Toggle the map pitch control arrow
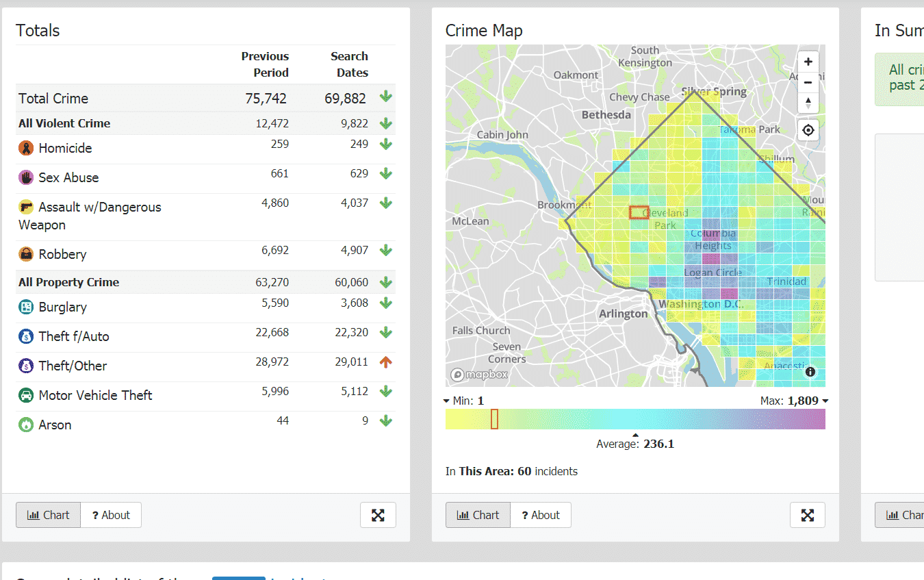Viewport: 924px width, 580px height. pos(808,103)
